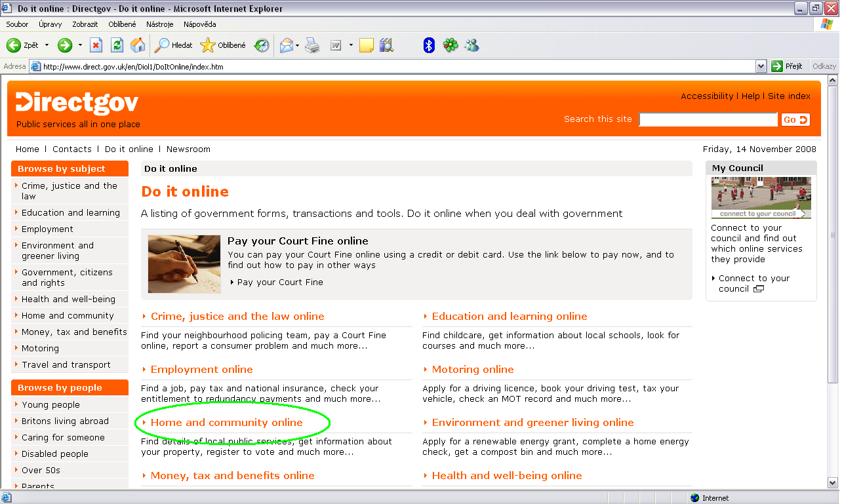Open the Zpět history dropdown arrow

point(47,45)
